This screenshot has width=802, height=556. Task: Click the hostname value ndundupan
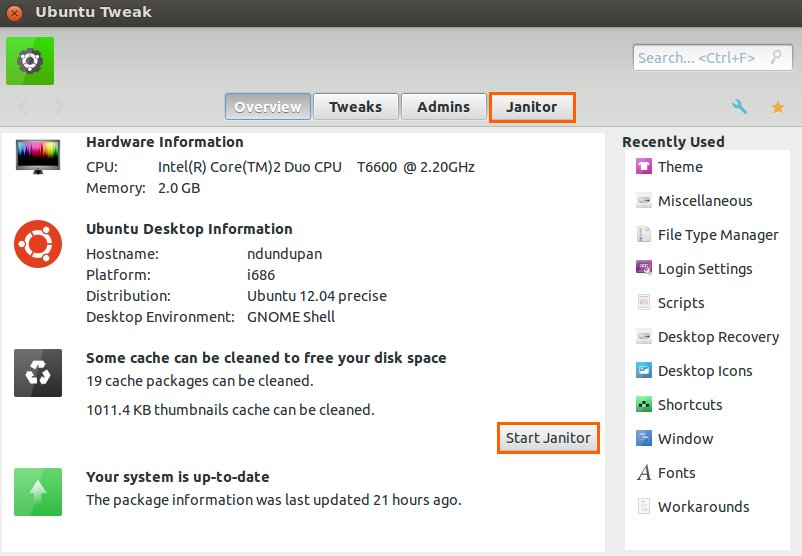tap(284, 254)
